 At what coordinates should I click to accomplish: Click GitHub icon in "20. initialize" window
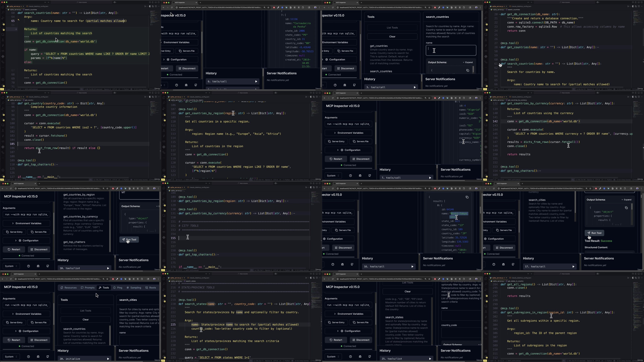point(48,357)
